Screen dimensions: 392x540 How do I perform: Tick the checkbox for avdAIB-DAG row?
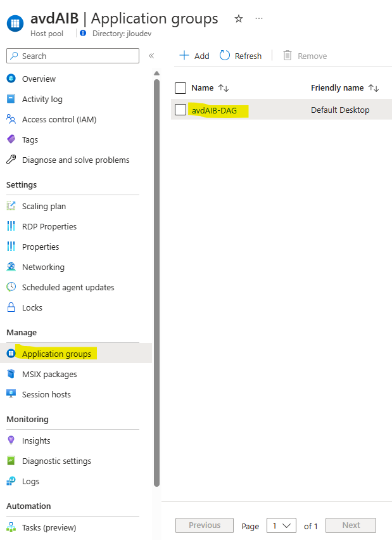pyautogui.click(x=180, y=110)
